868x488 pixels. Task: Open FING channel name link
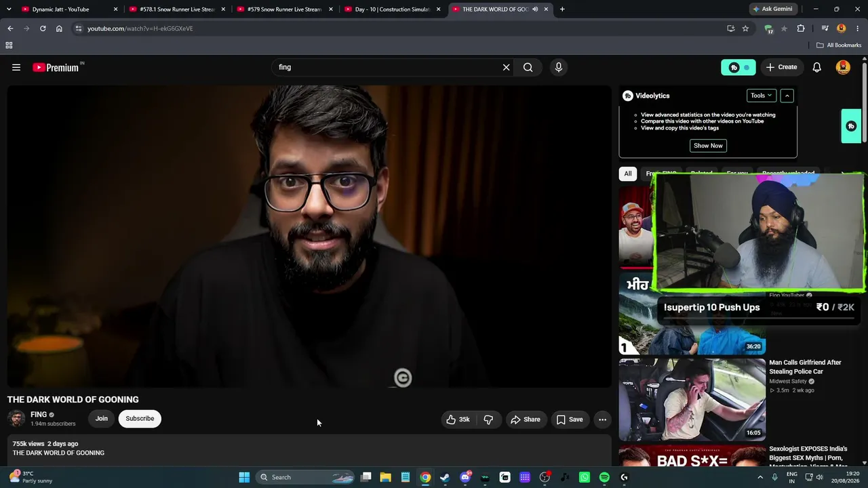(39, 415)
